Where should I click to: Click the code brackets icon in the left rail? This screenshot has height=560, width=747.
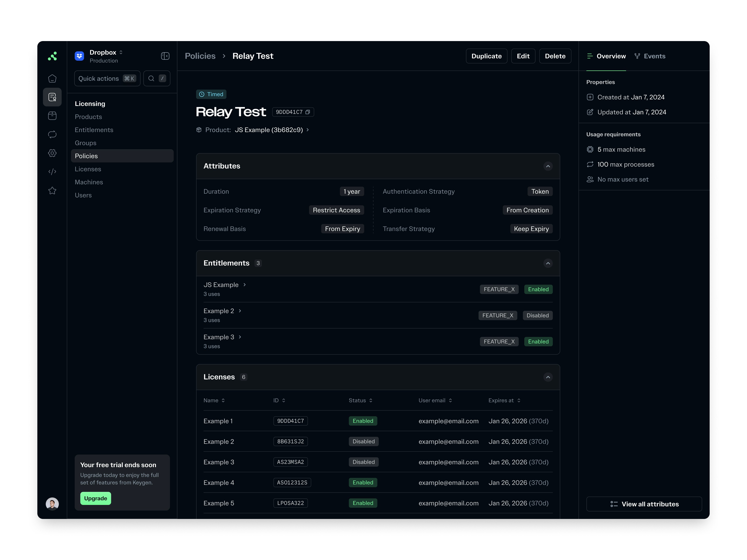tap(52, 172)
